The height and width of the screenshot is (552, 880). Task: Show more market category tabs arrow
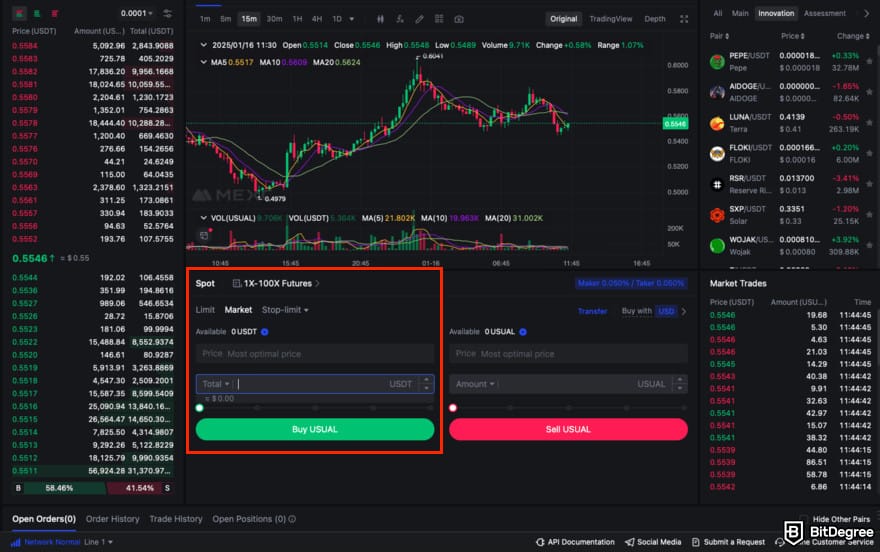(x=867, y=13)
